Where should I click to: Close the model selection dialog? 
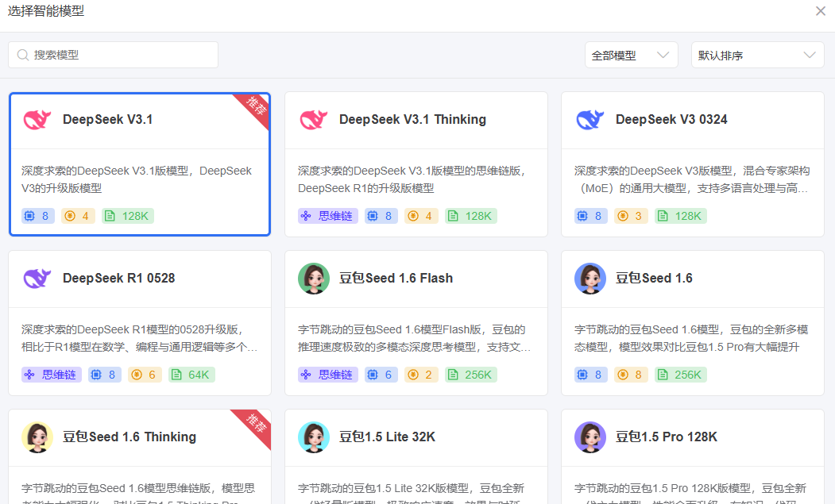[821, 10]
